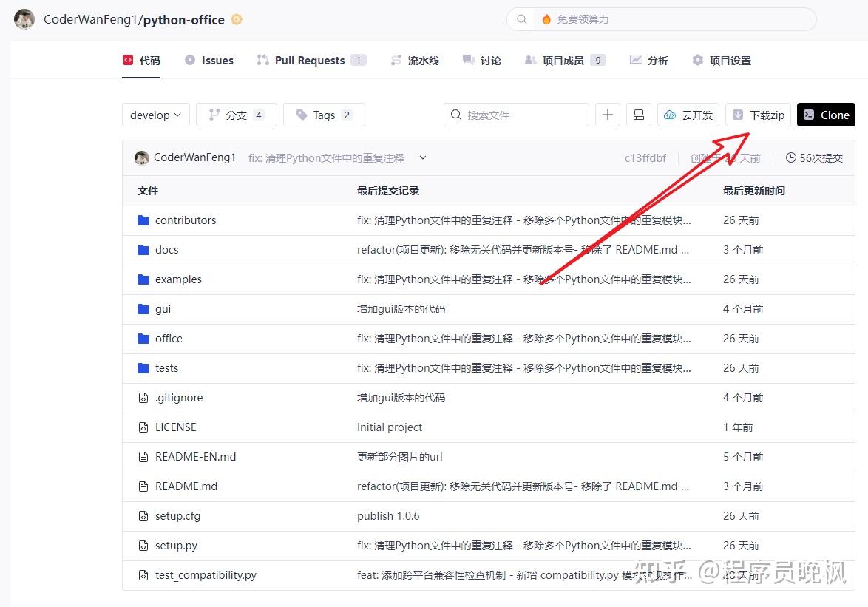
Task: Click the chart icon on the 分析 tab
Action: [x=635, y=60]
